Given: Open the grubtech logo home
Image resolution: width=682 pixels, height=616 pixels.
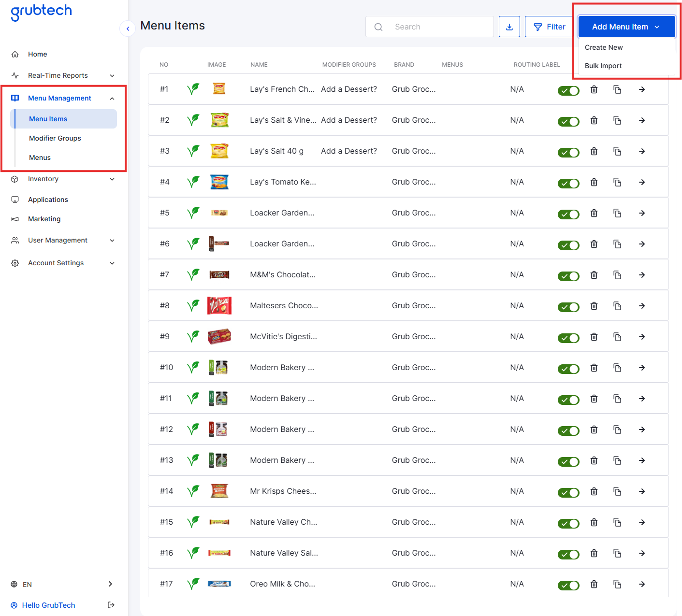Looking at the screenshot, I should point(41,12).
